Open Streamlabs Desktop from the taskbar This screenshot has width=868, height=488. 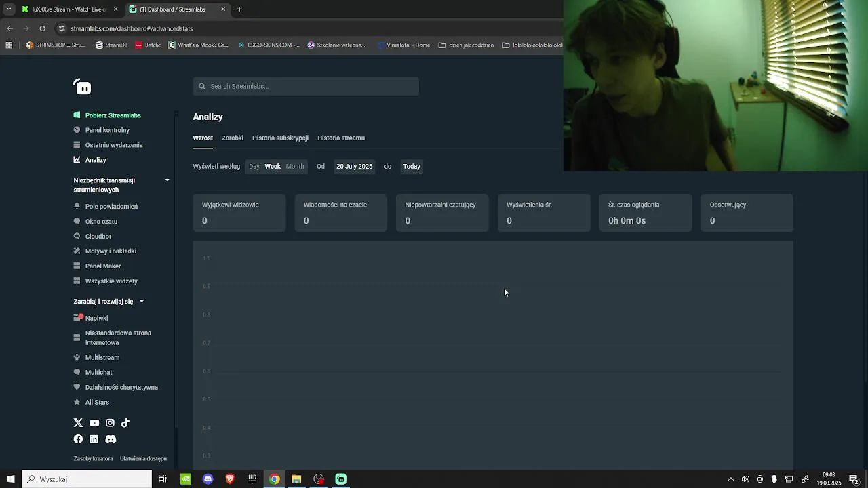(341, 479)
